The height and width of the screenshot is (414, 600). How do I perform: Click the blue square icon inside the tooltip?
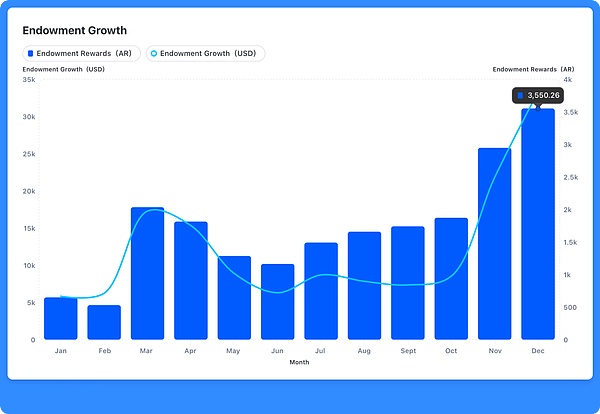520,96
